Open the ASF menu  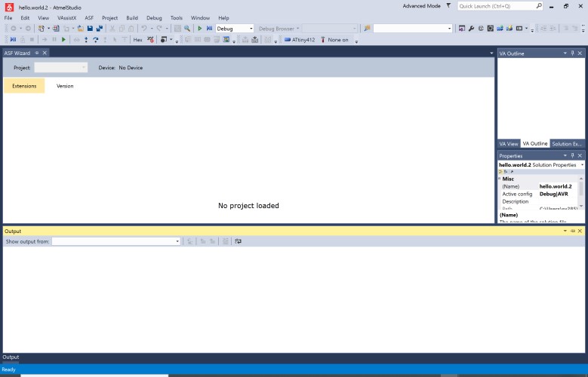click(x=89, y=17)
